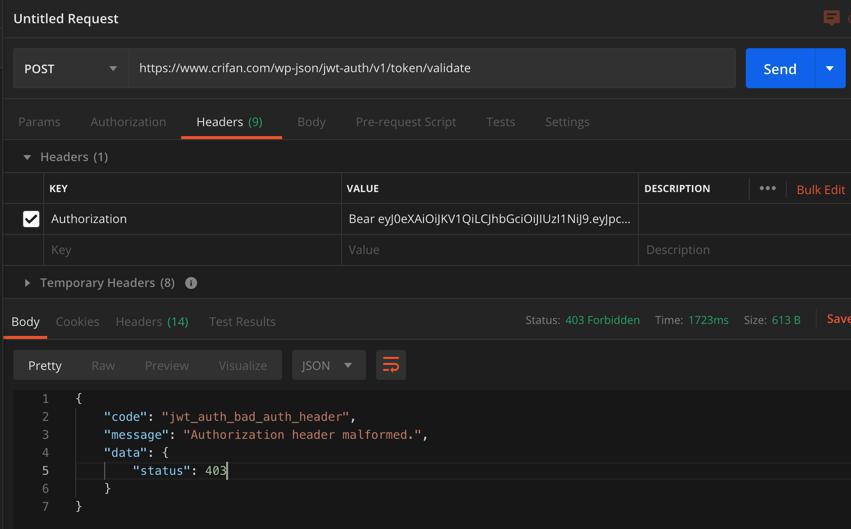Switch to the Authorization request tab
This screenshot has height=529, width=851.
pos(128,122)
